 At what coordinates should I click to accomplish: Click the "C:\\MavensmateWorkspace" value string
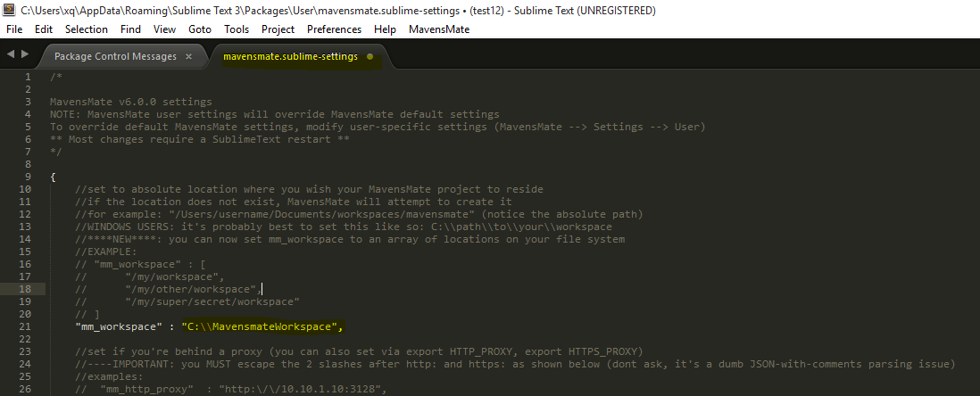(260, 326)
